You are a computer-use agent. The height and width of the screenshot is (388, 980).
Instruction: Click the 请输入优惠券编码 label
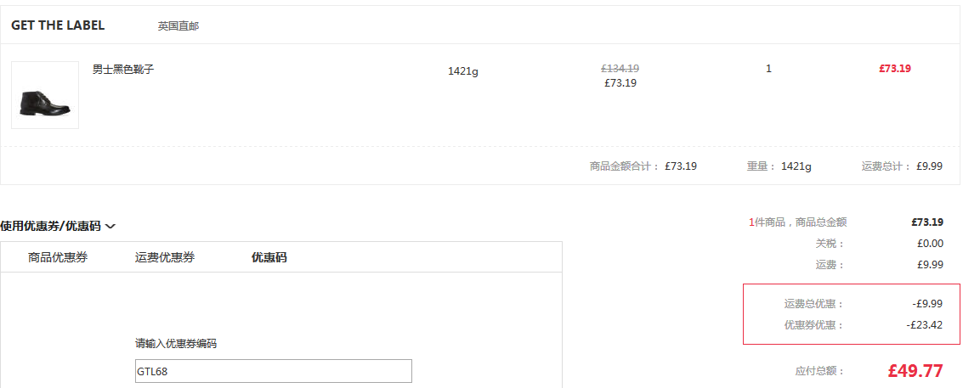point(176,344)
